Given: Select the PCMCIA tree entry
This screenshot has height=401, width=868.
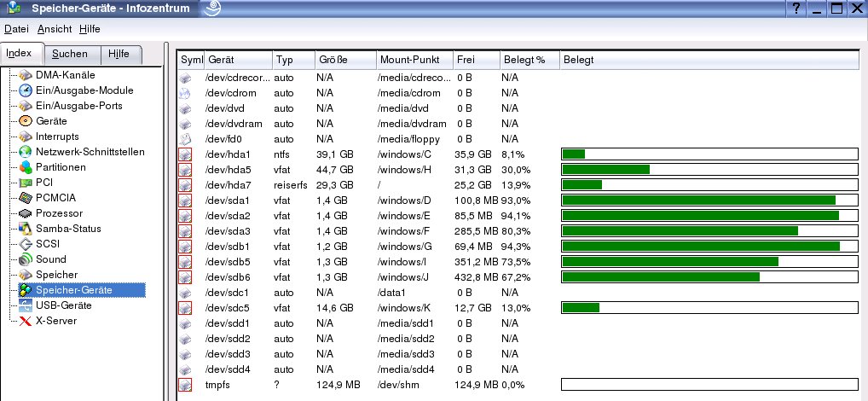Looking at the screenshot, I should 56,198.
